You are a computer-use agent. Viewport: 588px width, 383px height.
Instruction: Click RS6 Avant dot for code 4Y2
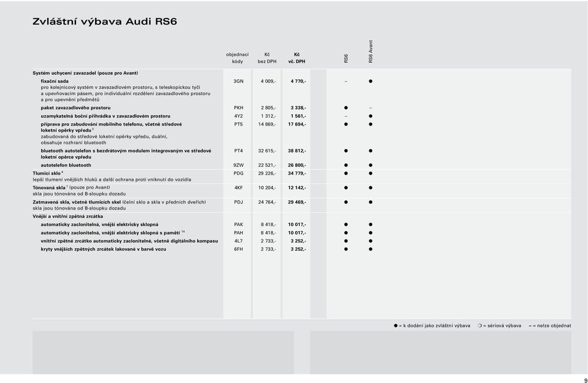pyautogui.click(x=371, y=116)
